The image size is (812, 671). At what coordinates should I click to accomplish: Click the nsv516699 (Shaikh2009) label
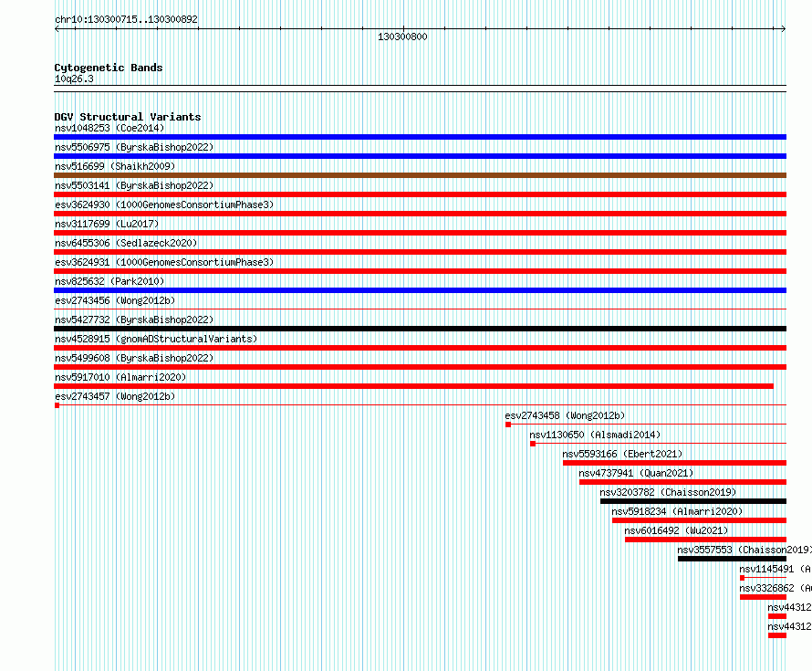(x=115, y=166)
